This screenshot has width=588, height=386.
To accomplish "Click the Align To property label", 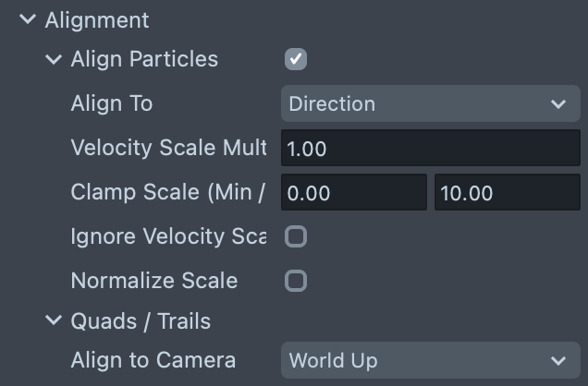I will coord(112,104).
